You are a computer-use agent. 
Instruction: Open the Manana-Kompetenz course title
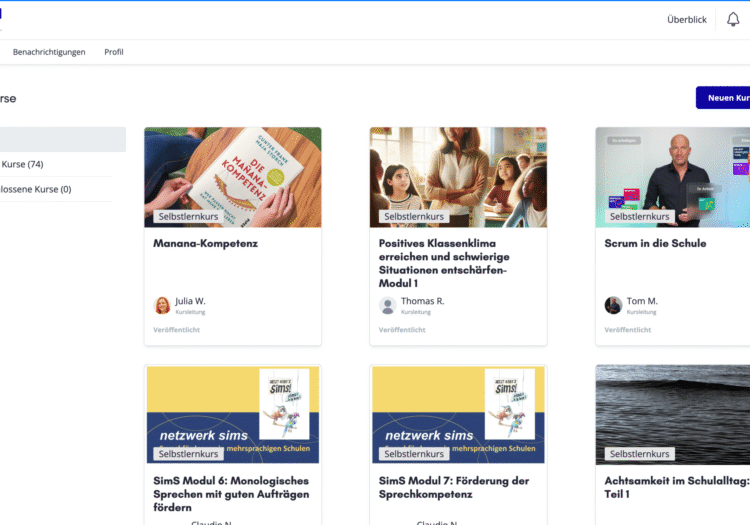[205, 243]
